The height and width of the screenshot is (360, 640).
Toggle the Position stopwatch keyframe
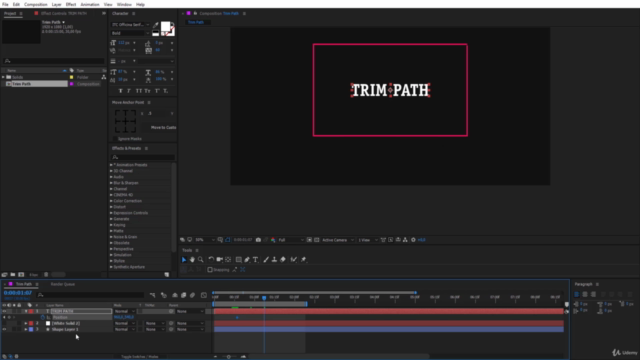pos(42,318)
